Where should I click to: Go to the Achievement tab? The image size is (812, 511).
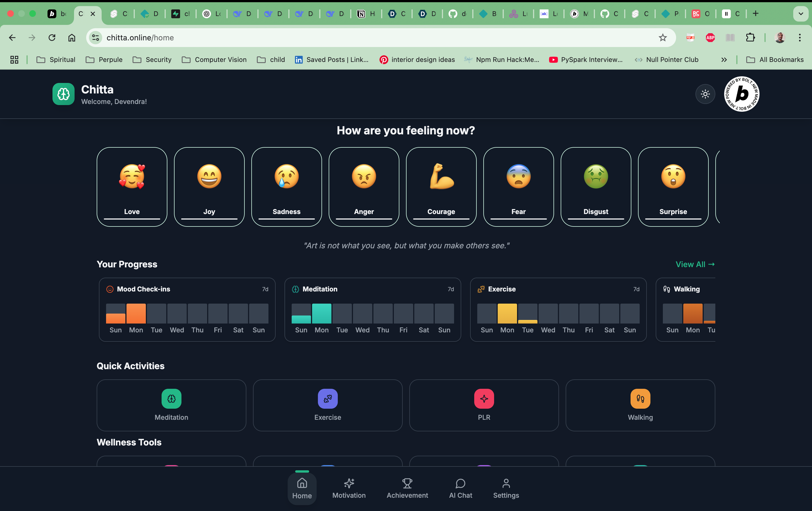407,488
